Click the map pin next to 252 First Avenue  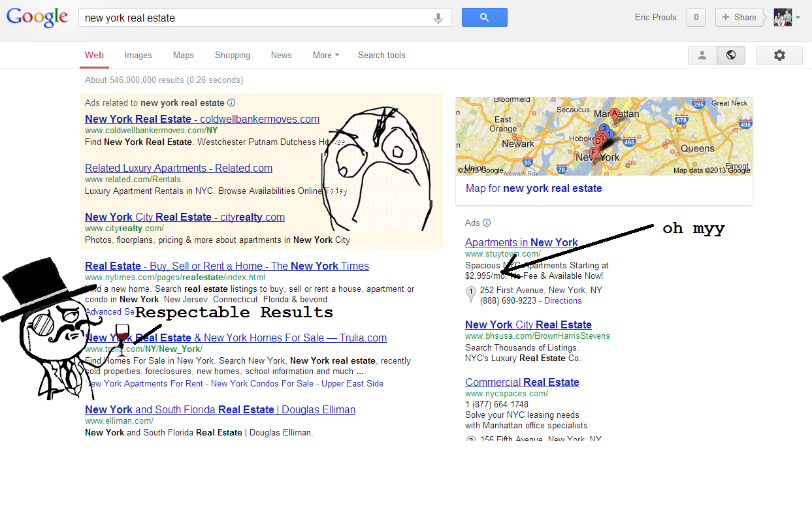click(x=470, y=295)
